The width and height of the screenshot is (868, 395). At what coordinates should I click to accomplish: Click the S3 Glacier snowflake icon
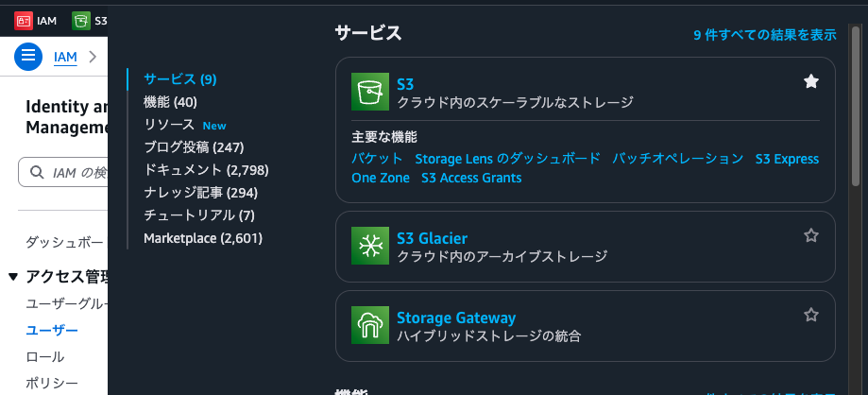[x=370, y=246]
